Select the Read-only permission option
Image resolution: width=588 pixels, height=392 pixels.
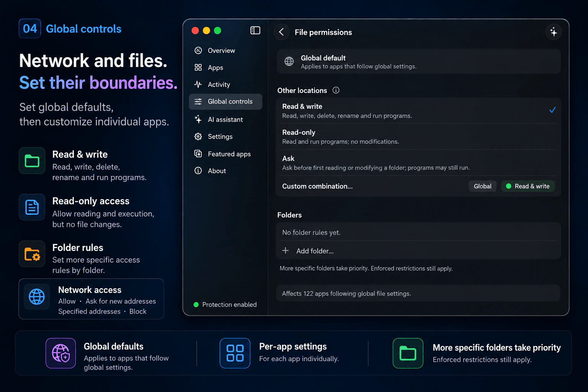[418, 137]
